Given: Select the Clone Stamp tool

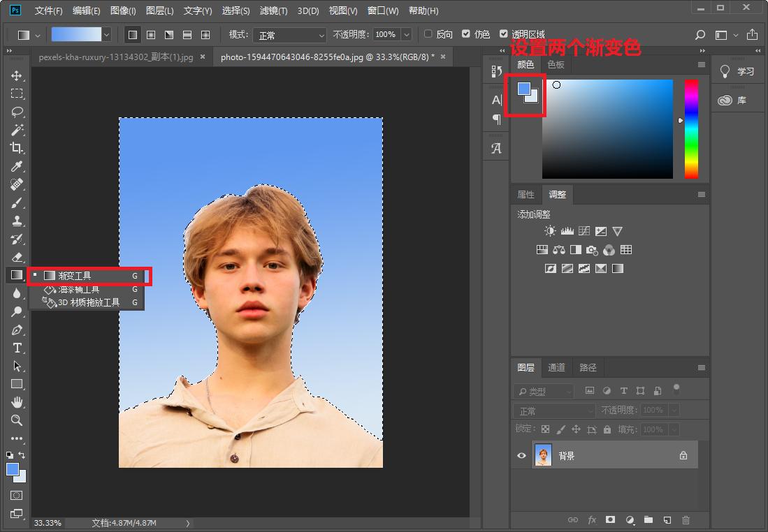Looking at the screenshot, I should click(x=16, y=222).
